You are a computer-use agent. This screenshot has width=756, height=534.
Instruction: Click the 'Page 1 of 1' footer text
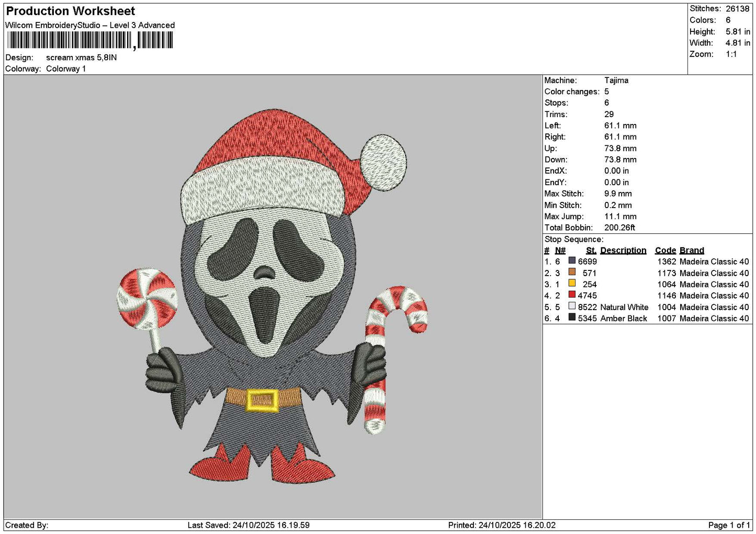pos(729,525)
